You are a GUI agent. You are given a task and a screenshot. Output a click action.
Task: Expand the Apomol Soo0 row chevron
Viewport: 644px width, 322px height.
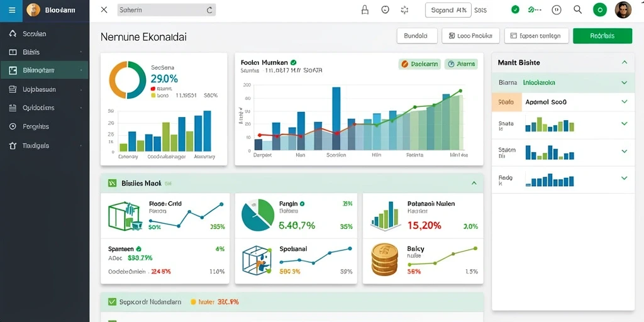tap(625, 101)
